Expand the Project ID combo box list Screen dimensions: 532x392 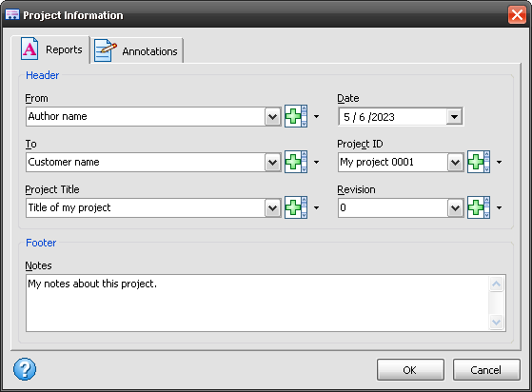(455, 163)
